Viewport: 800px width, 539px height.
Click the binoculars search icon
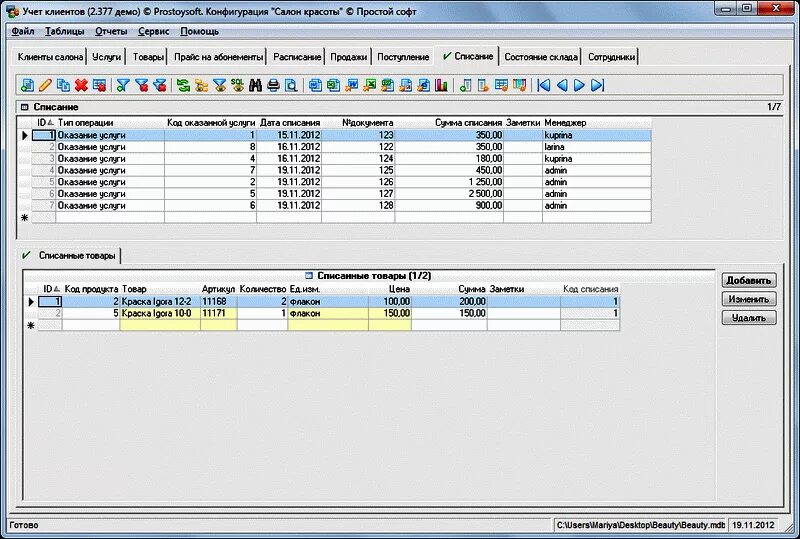click(255, 85)
